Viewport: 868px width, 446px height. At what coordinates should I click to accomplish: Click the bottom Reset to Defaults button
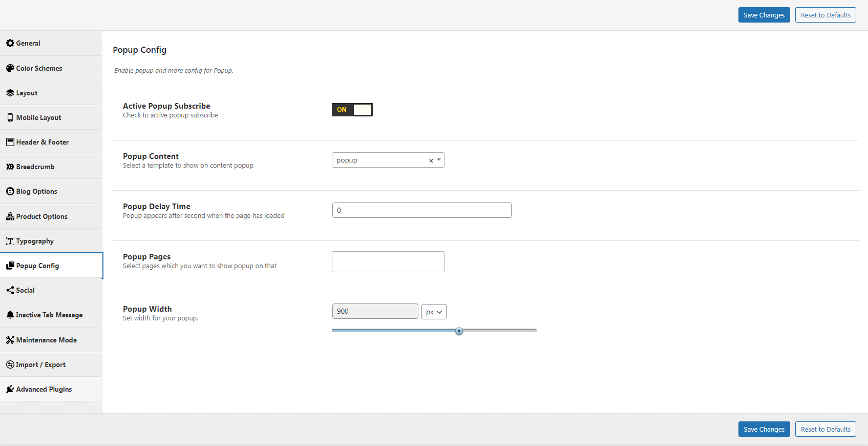[x=825, y=429]
